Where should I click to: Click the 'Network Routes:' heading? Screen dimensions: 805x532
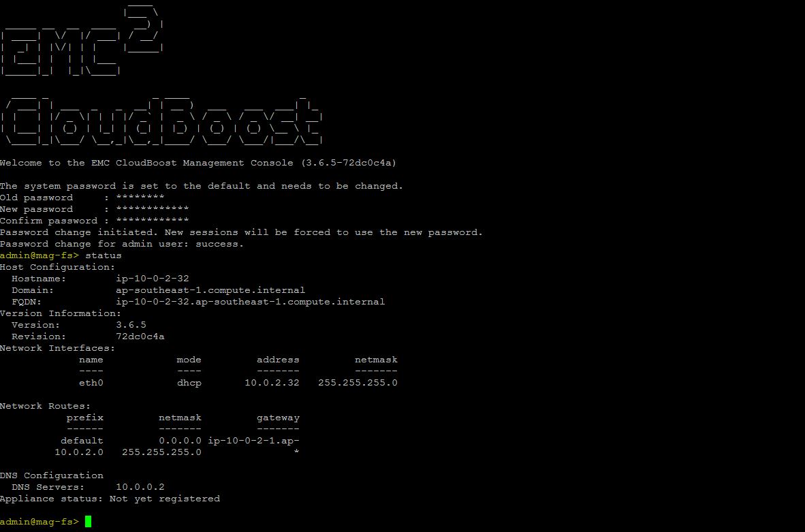point(45,406)
